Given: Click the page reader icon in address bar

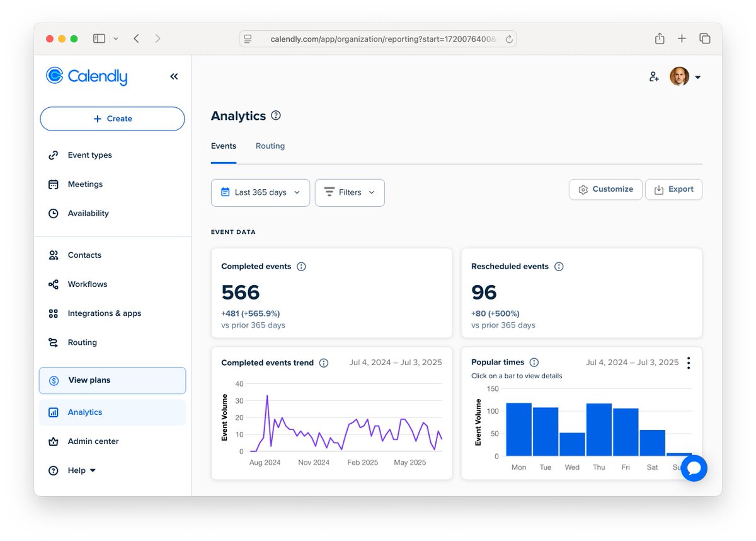Looking at the screenshot, I should pos(248,39).
